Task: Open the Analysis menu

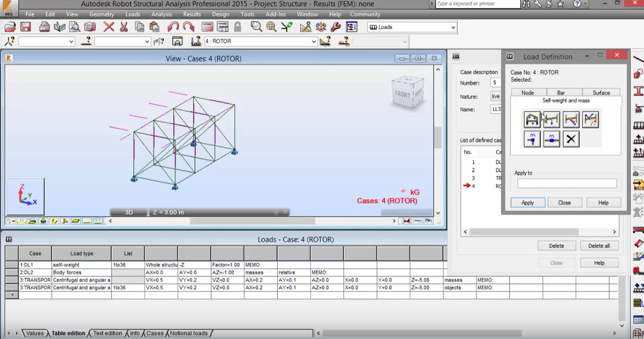Action: point(162,15)
